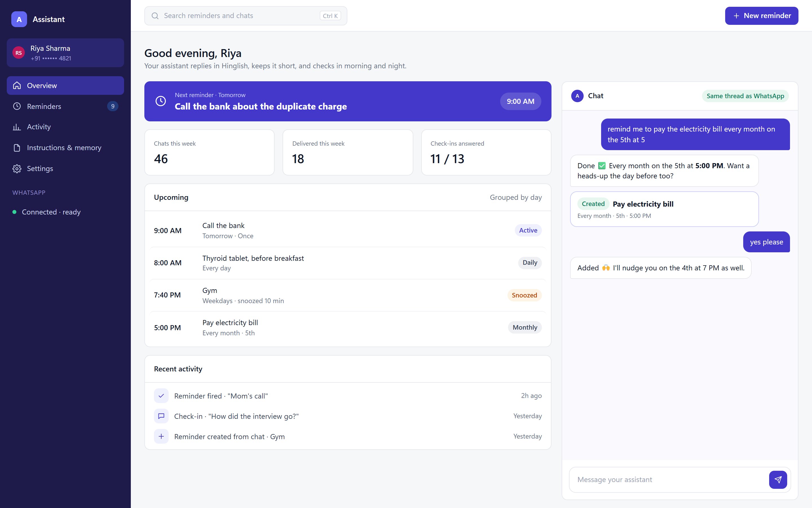Click the 9:00 AM pill in the banner
The image size is (812, 508).
pyautogui.click(x=520, y=102)
